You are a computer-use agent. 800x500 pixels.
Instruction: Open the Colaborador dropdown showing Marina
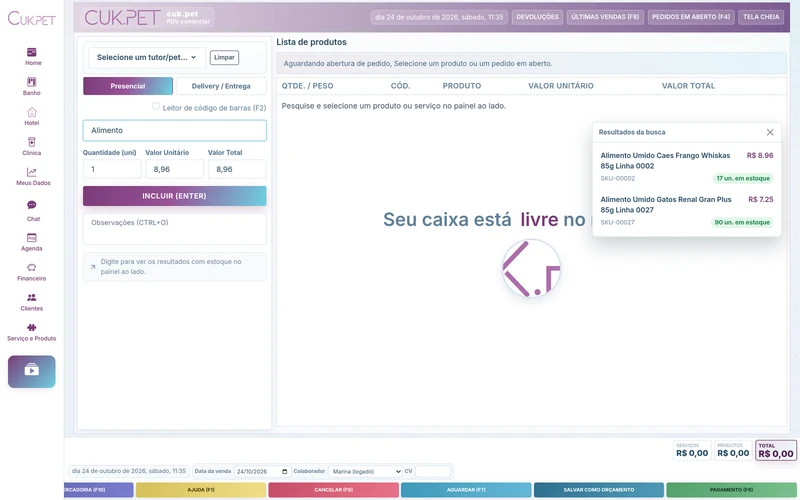coord(366,471)
